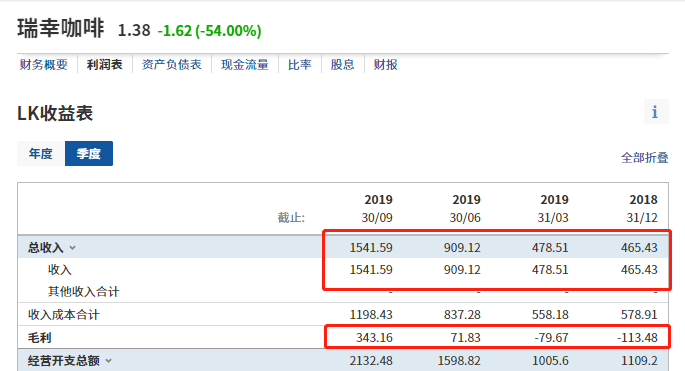685x371 pixels.
Task: Click the 收入 row value 465.43
Action: 639,270
